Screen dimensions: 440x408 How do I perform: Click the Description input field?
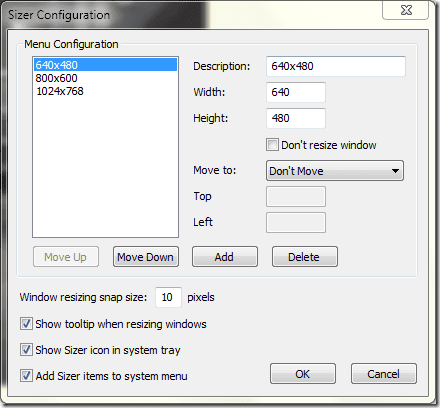336,66
